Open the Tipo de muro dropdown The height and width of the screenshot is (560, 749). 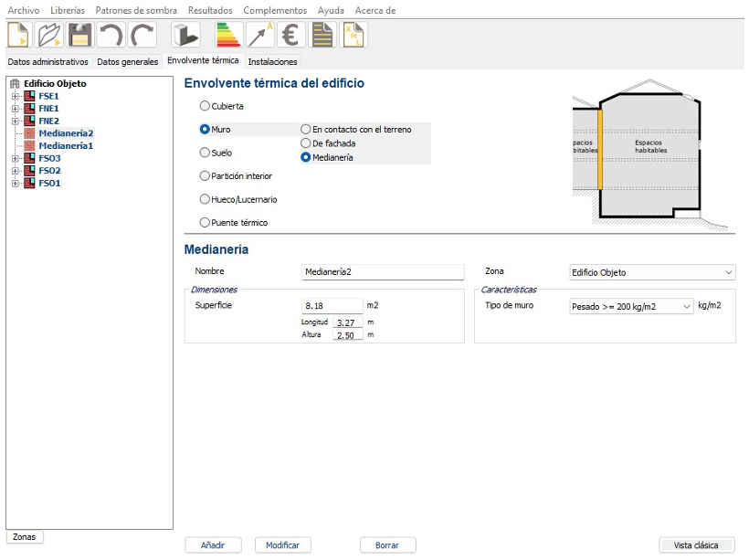(630, 306)
